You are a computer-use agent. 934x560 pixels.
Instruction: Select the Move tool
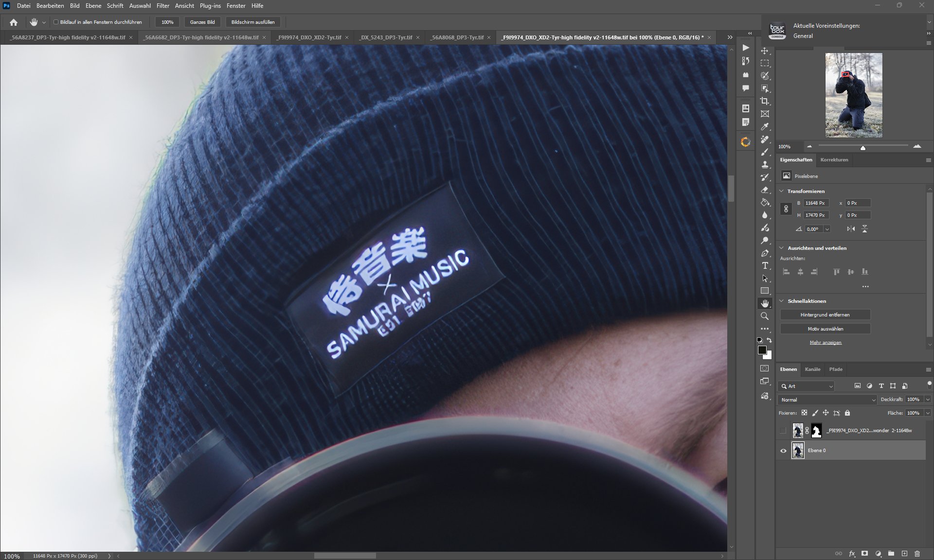click(x=765, y=51)
